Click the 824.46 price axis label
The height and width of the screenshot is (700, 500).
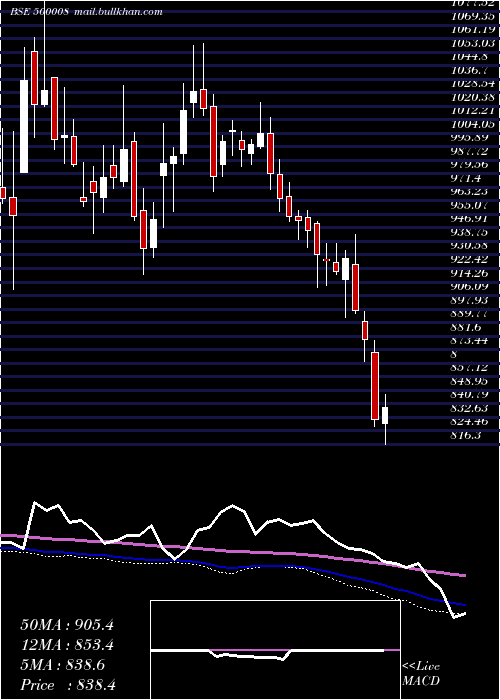pos(471,421)
